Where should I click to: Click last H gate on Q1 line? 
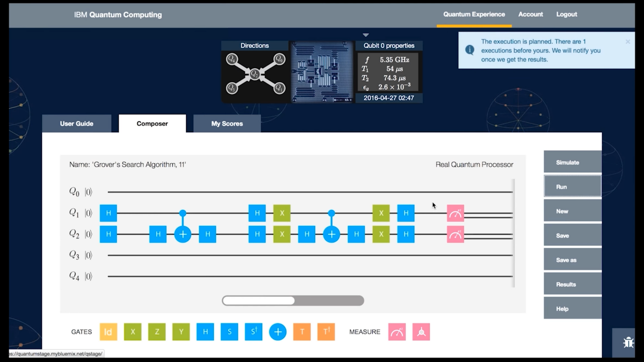point(406,213)
